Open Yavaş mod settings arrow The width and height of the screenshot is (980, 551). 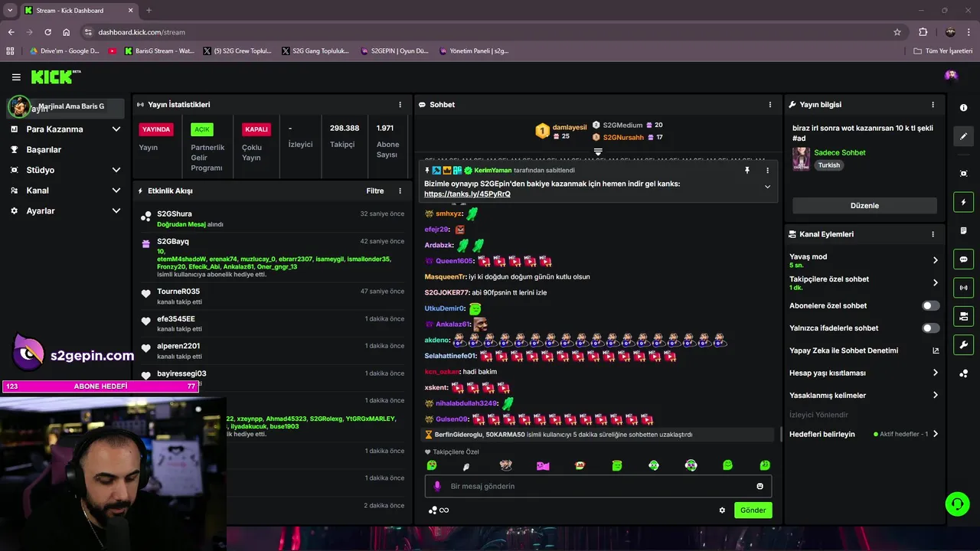[935, 260]
